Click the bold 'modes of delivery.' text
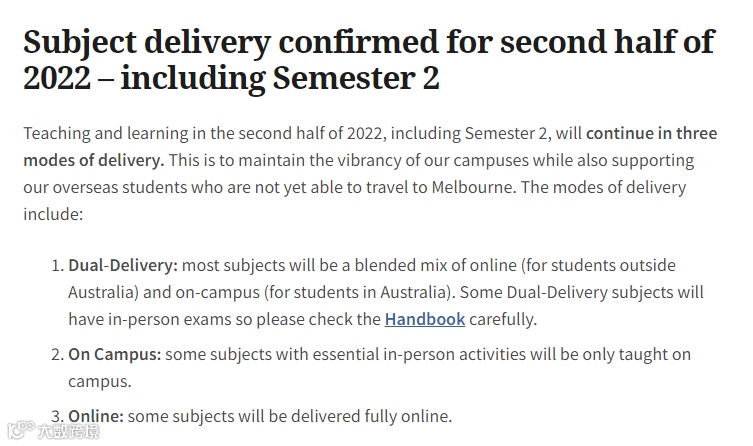 tap(94, 160)
